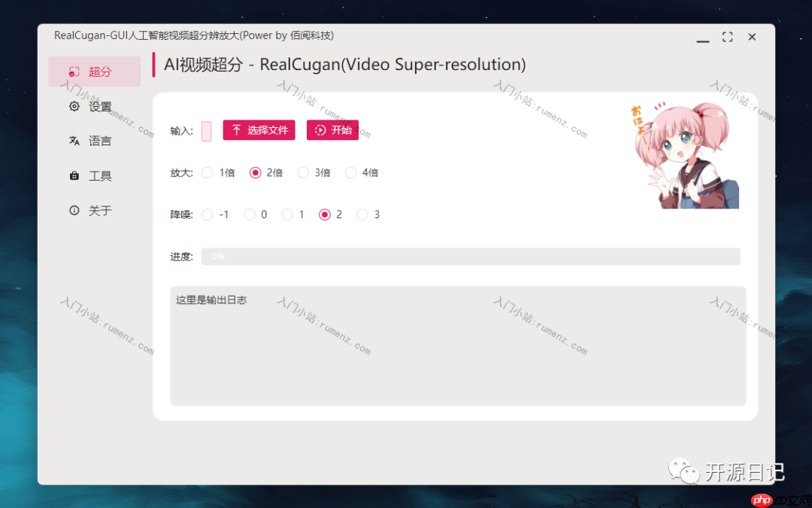Open the 超分 super-resolution sidebar icon

74,71
